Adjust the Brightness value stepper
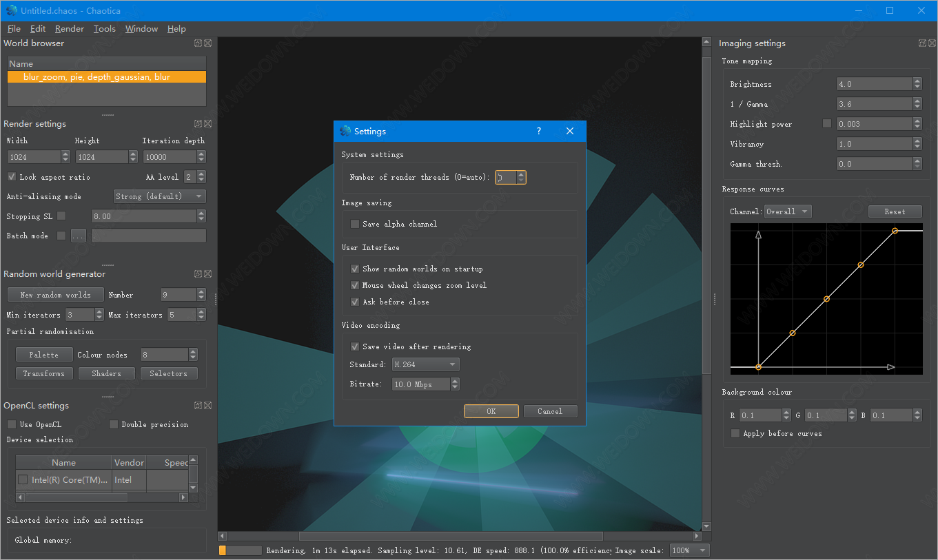The height and width of the screenshot is (560, 938). pyautogui.click(x=917, y=84)
